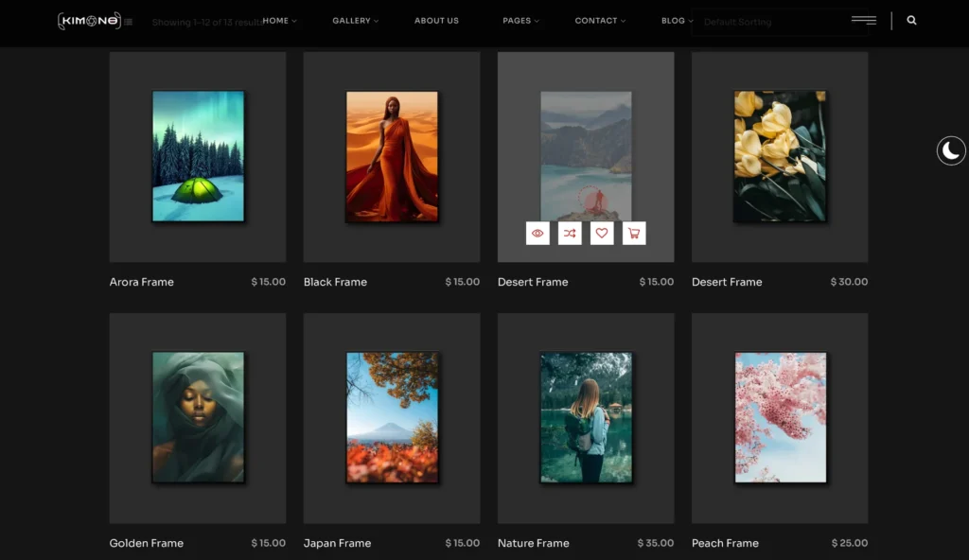
Task: Go to the About Us page
Action: (x=436, y=21)
